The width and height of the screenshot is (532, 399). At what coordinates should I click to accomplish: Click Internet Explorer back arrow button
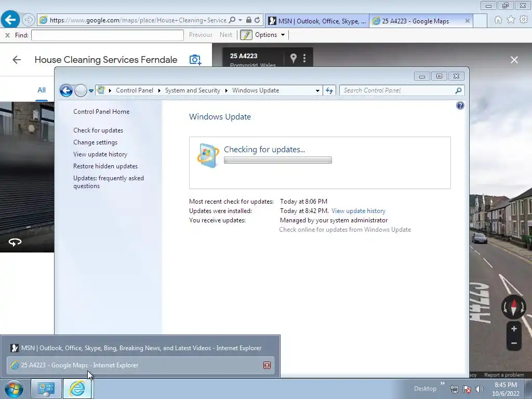(x=10, y=20)
